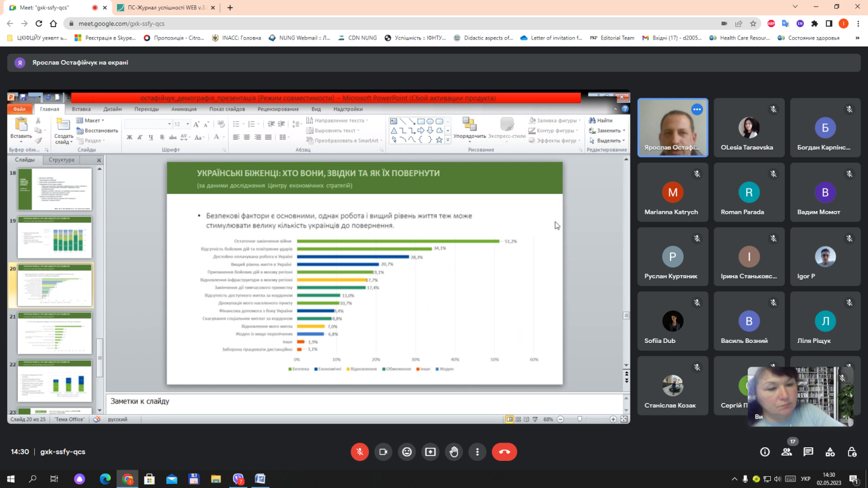Viewport: 868px width, 488px height.
Task: Open the host controls lock icon
Action: point(852,452)
